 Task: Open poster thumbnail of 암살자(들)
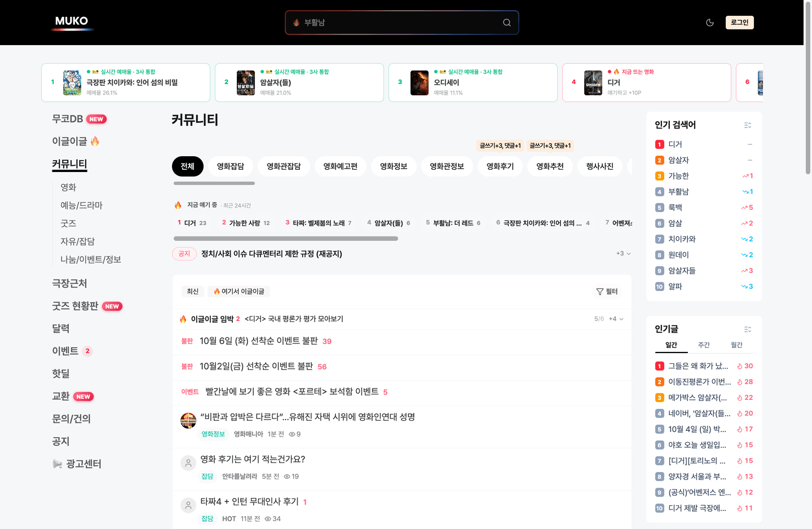pos(246,83)
